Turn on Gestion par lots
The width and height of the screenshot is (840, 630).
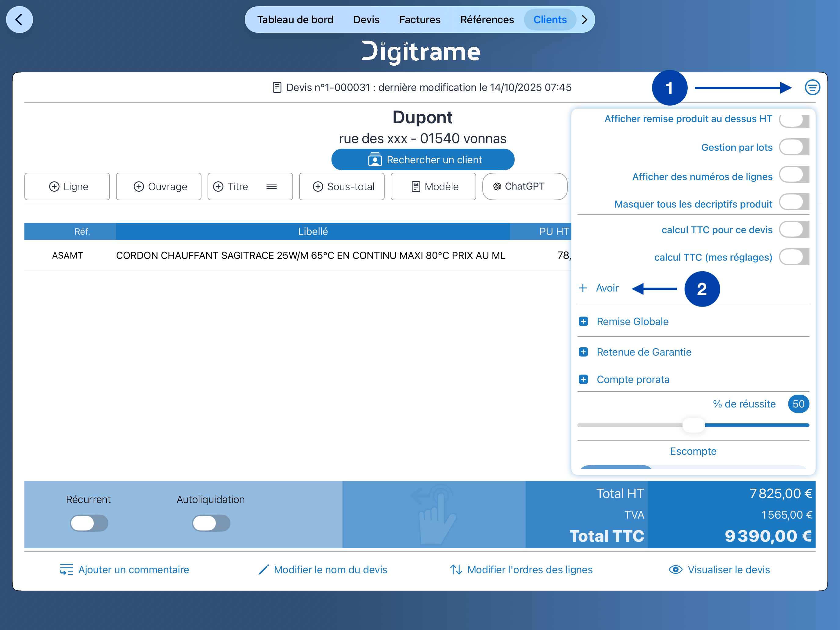click(794, 147)
